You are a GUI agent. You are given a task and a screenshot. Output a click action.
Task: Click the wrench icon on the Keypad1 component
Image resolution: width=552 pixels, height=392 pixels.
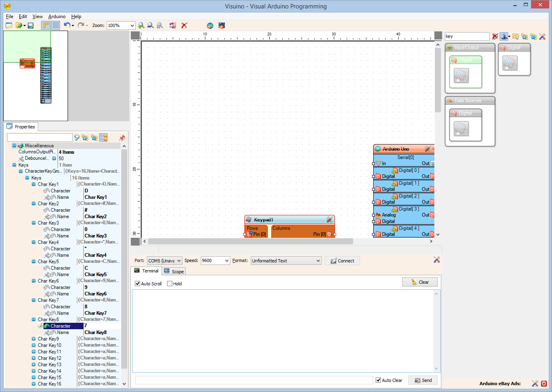click(330, 220)
